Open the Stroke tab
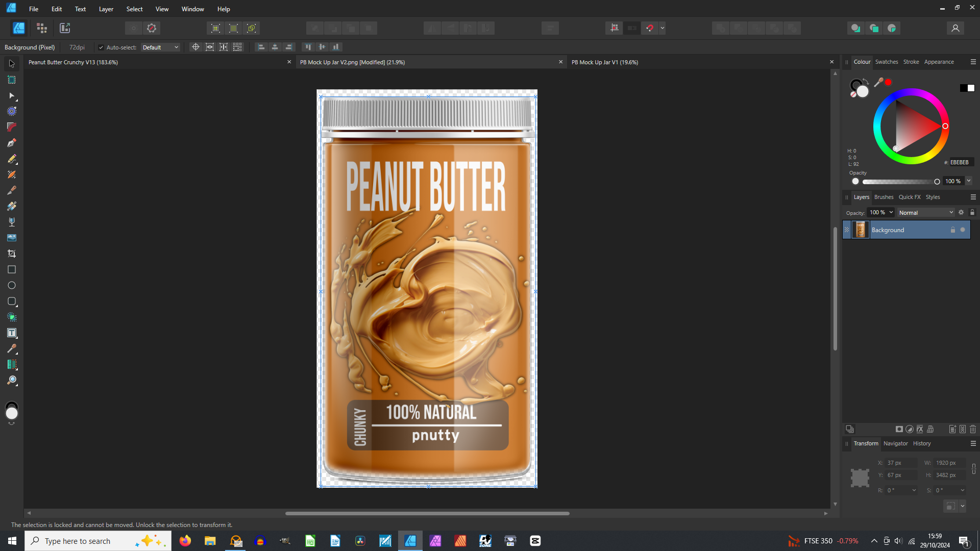980x551 pixels. (911, 62)
